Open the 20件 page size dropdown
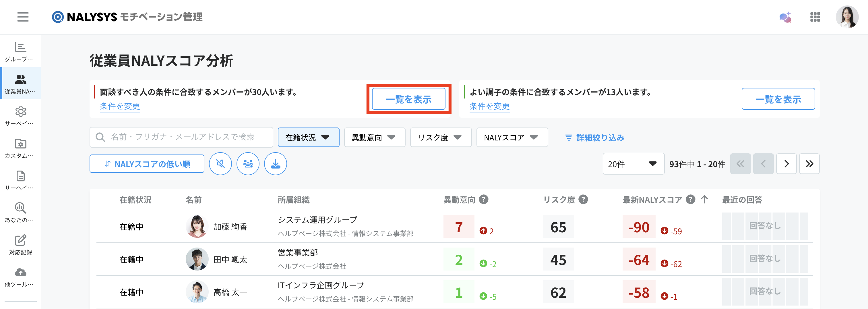Screen dimensions: 868x309 [x=633, y=164]
